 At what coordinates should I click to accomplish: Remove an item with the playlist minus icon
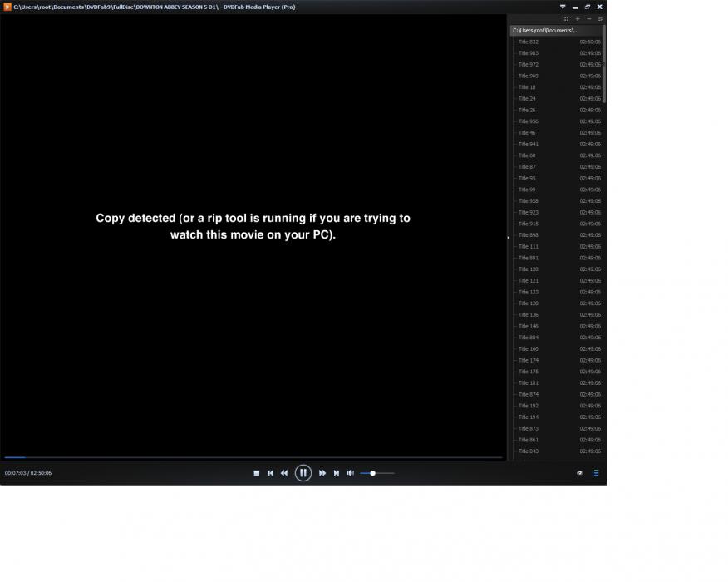[x=589, y=19]
